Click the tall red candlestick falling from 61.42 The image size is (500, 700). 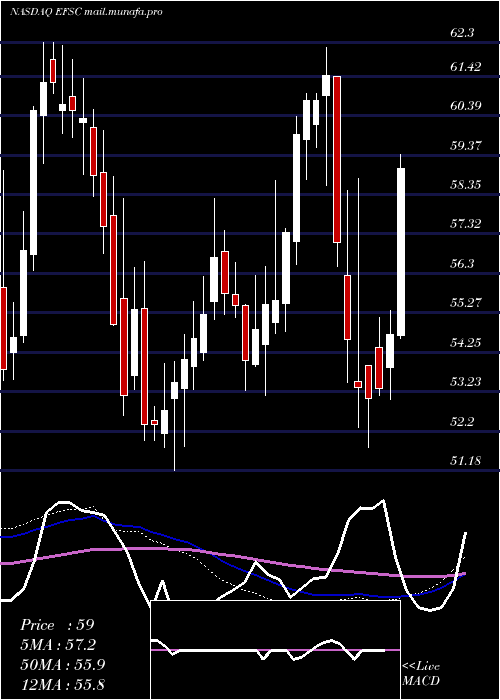tap(337, 159)
